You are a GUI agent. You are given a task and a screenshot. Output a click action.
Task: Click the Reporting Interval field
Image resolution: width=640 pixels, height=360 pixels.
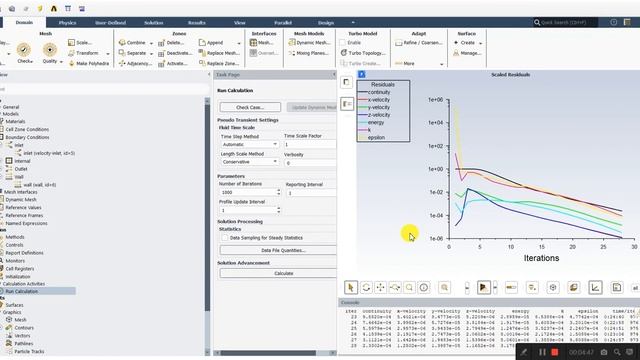point(311,193)
